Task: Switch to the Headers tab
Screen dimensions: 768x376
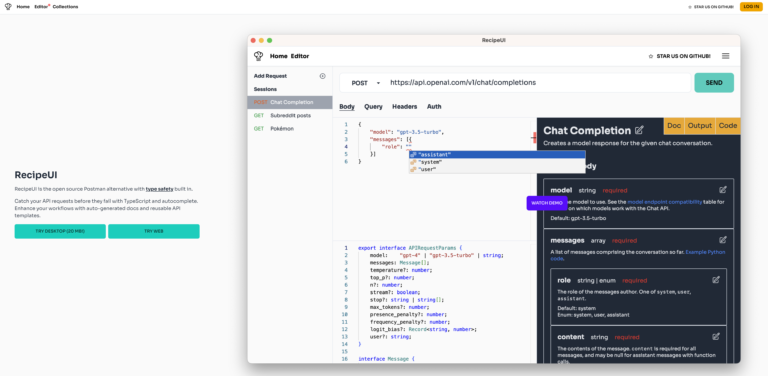Action: coord(405,106)
